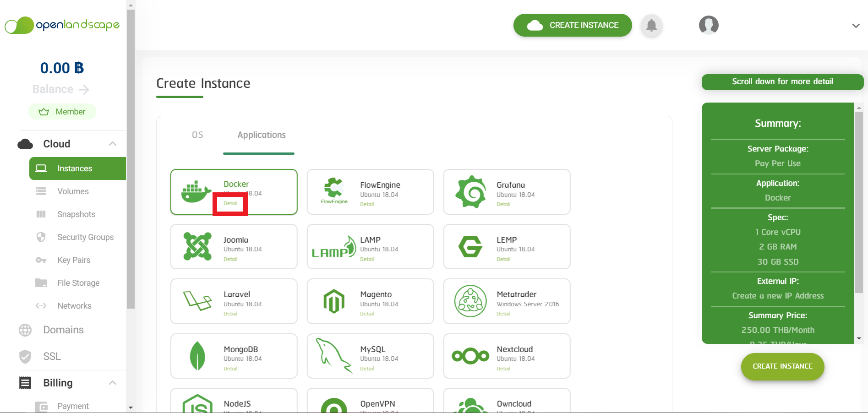
Task: Select the MongoDB leaf icon
Action: [197, 356]
